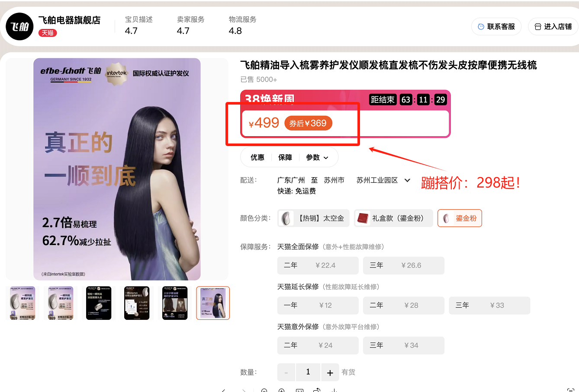Select 天猫延长保修 二年 ¥28 option
Screen dimensions: 579x392
[403, 306]
